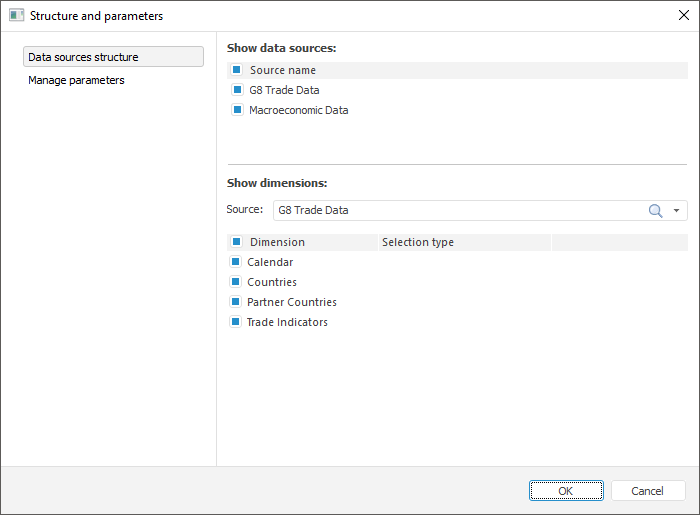This screenshot has height=515, width=700.
Task: Toggle the Dimension header select-all checkbox
Action: tap(237, 242)
